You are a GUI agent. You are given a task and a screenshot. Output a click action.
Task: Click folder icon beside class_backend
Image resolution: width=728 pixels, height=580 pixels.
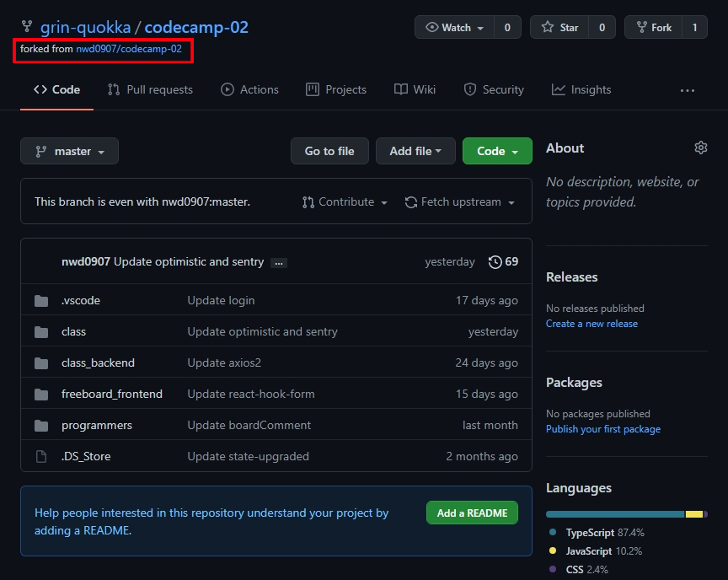click(41, 363)
